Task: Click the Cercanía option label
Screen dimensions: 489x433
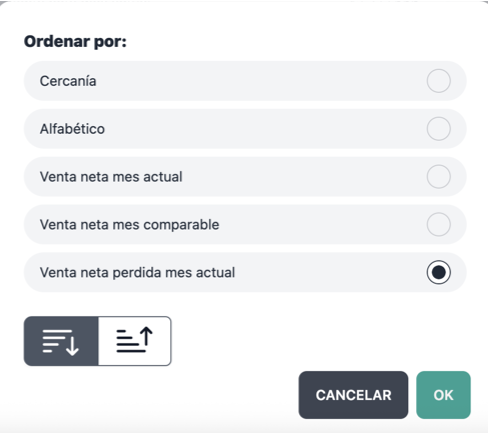Action: click(x=68, y=81)
